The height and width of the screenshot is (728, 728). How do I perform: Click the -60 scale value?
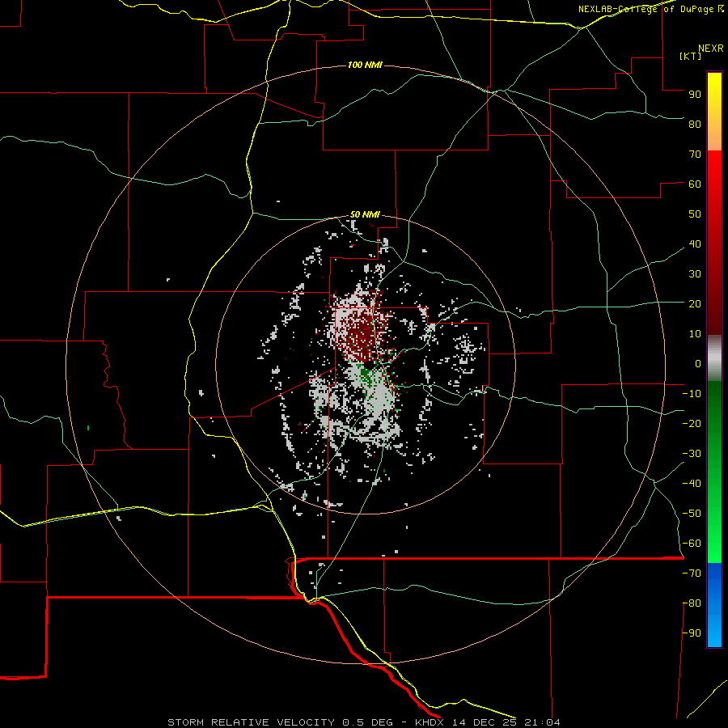click(692, 544)
